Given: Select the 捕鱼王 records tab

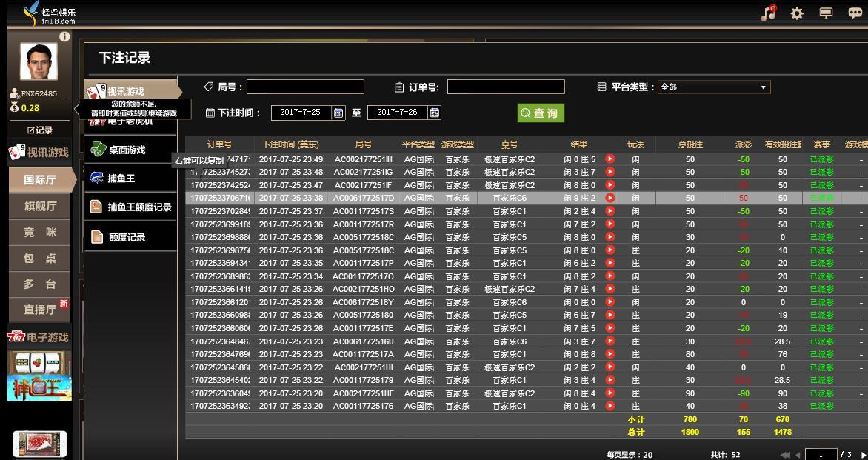Looking at the screenshot, I should click(130, 179).
